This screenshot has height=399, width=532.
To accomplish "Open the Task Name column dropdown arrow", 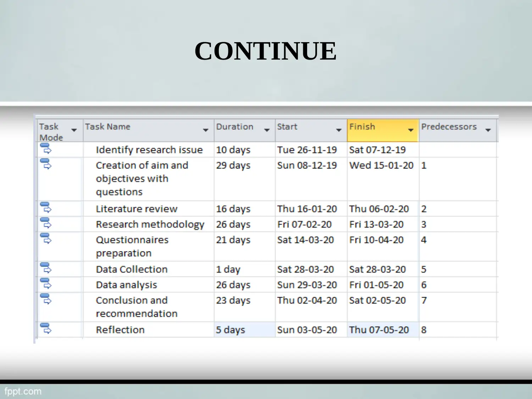I will pyautogui.click(x=206, y=130).
